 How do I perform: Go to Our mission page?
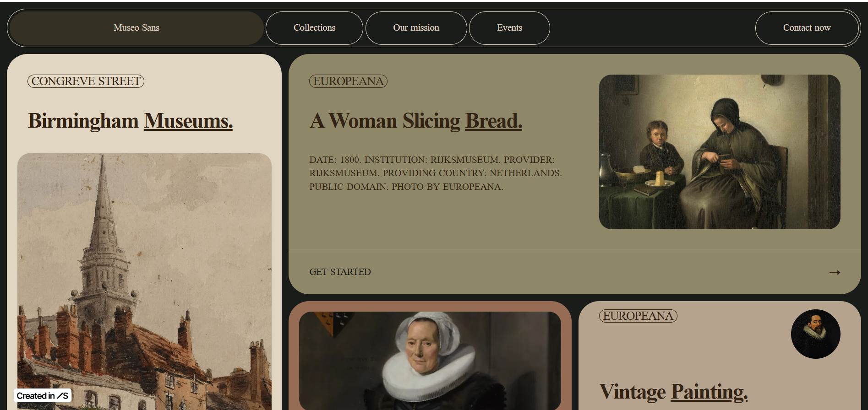(416, 28)
